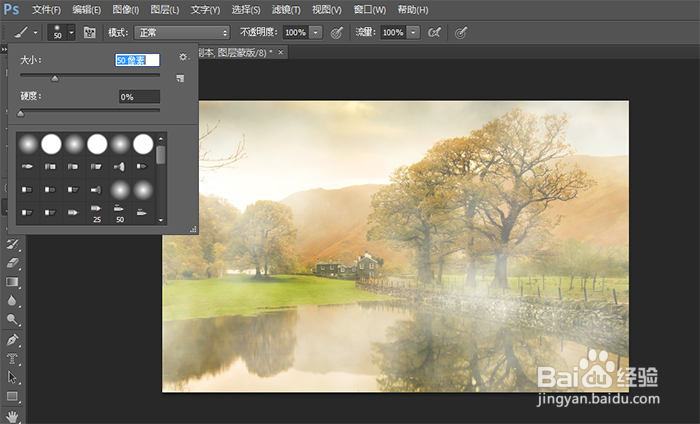The width and height of the screenshot is (700, 424).
Task: Select the Type tool
Action: [12, 358]
